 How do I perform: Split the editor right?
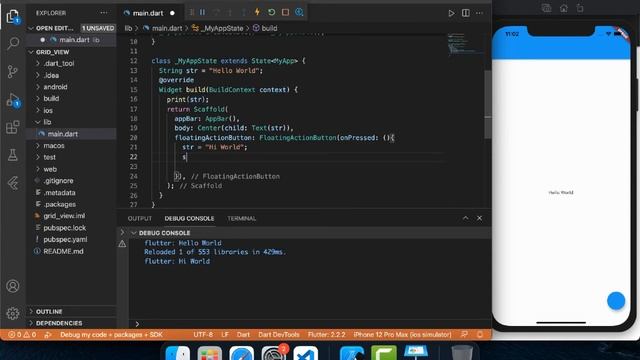click(465, 13)
